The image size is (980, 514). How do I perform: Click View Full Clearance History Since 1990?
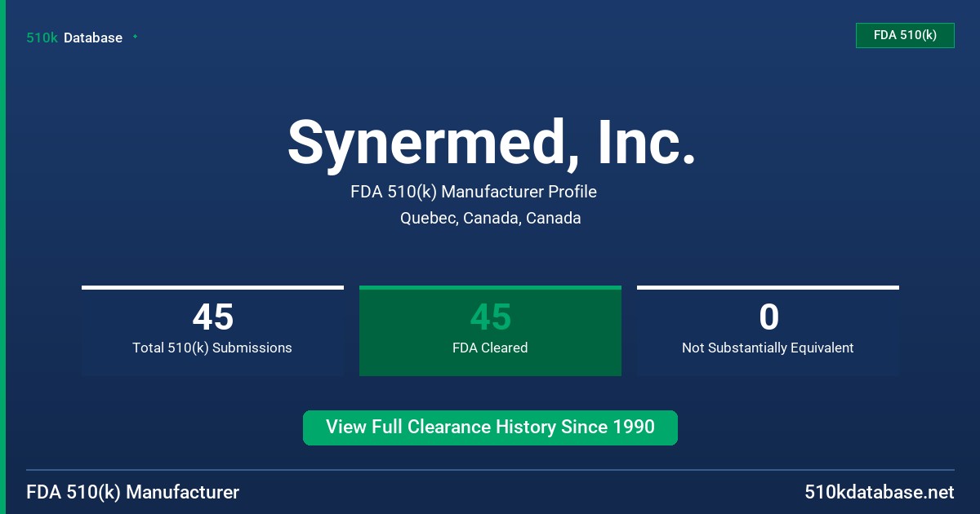point(490,428)
